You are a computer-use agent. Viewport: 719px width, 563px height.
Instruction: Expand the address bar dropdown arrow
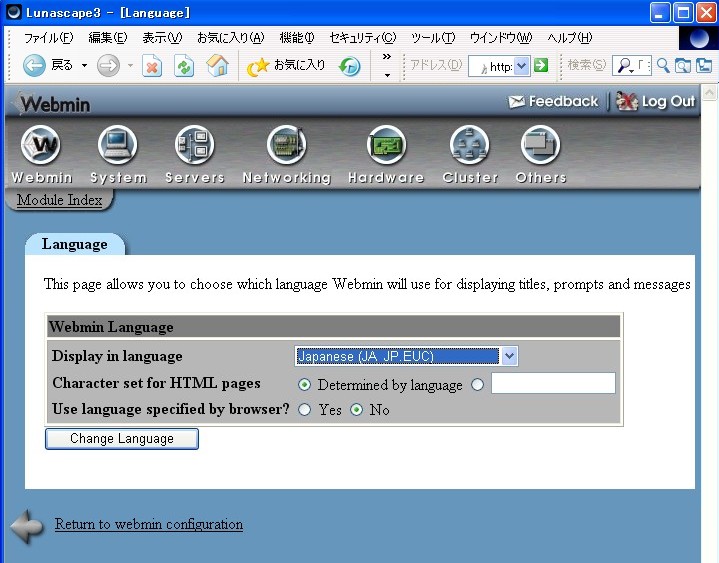tap(521, 66)
